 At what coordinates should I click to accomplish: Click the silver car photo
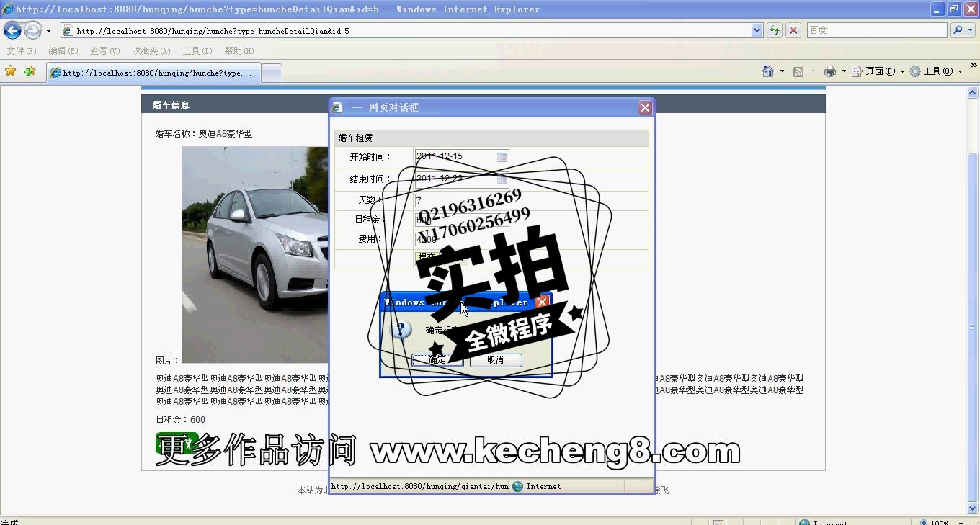pos(255,255)
